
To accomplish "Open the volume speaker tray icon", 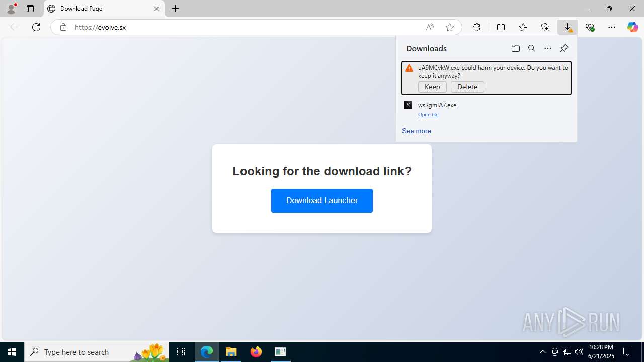I will (579, 352).
